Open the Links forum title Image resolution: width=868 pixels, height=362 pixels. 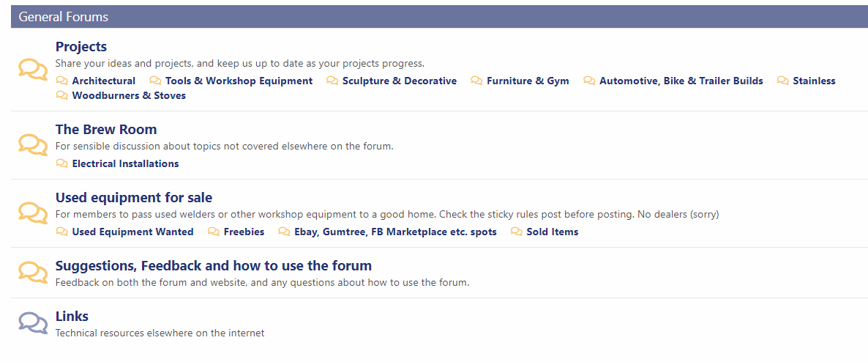click(x=72, y=316)
